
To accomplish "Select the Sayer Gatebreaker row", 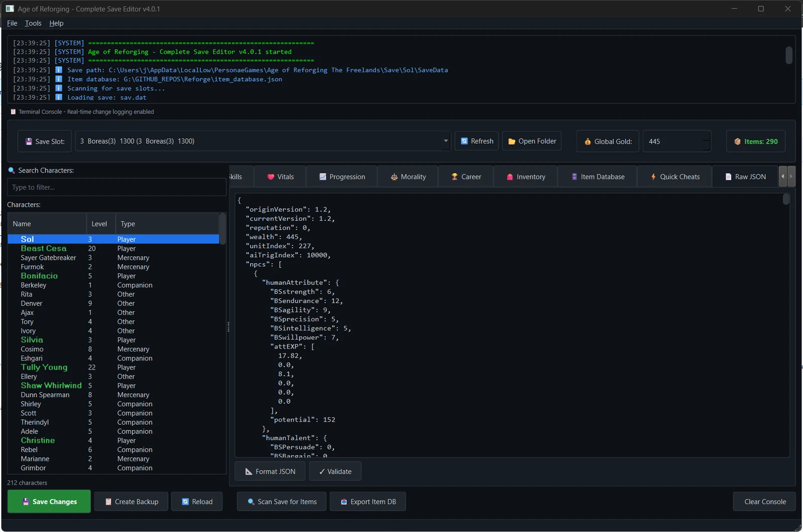I will tap(113, 258).
